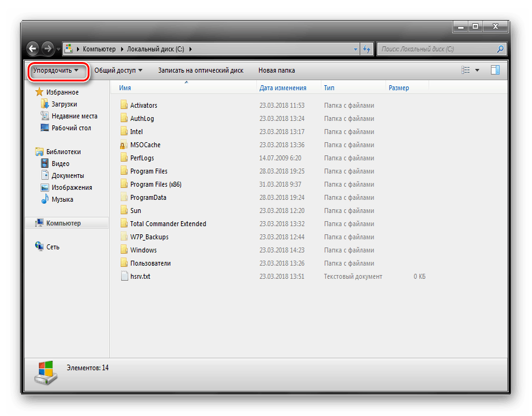The image size is (532, 416).
Task: Open the Упорядочить dropdown menu
Action: (56, 70)
